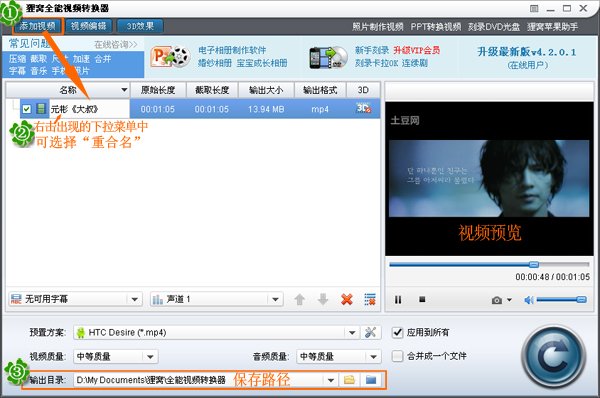Click the video preview thumbnail
600x398 pixels.
489,178
